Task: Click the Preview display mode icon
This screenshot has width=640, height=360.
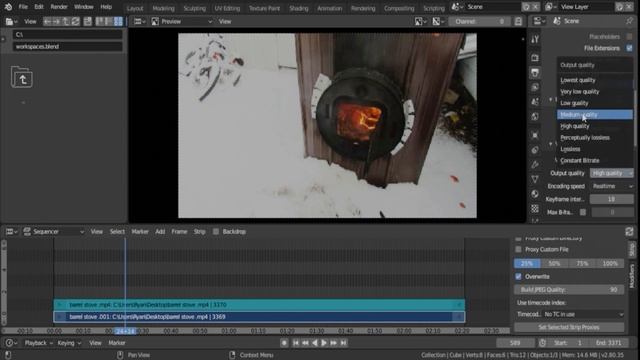Action: [155, 22]
